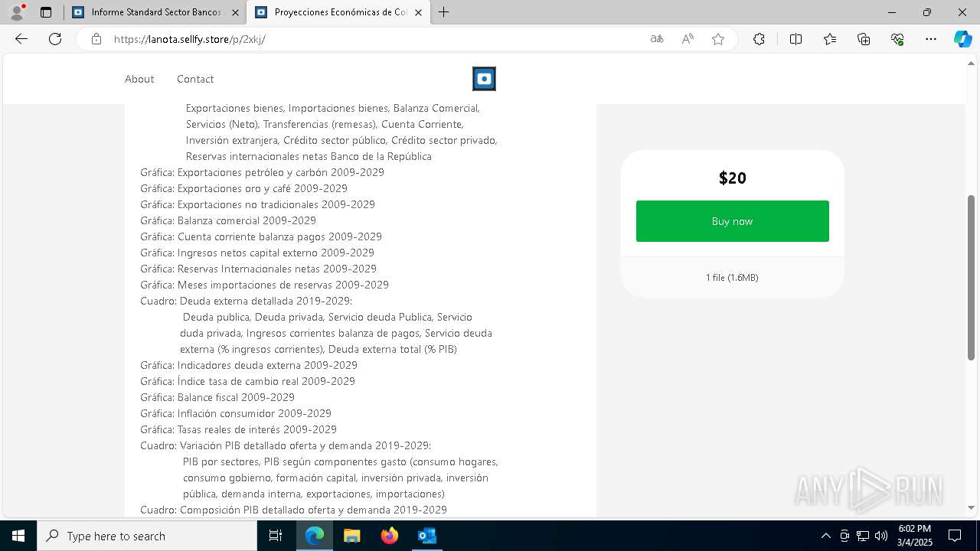Open the browser profile icon
Screen dimensions: 980x551
pos(17,12)
